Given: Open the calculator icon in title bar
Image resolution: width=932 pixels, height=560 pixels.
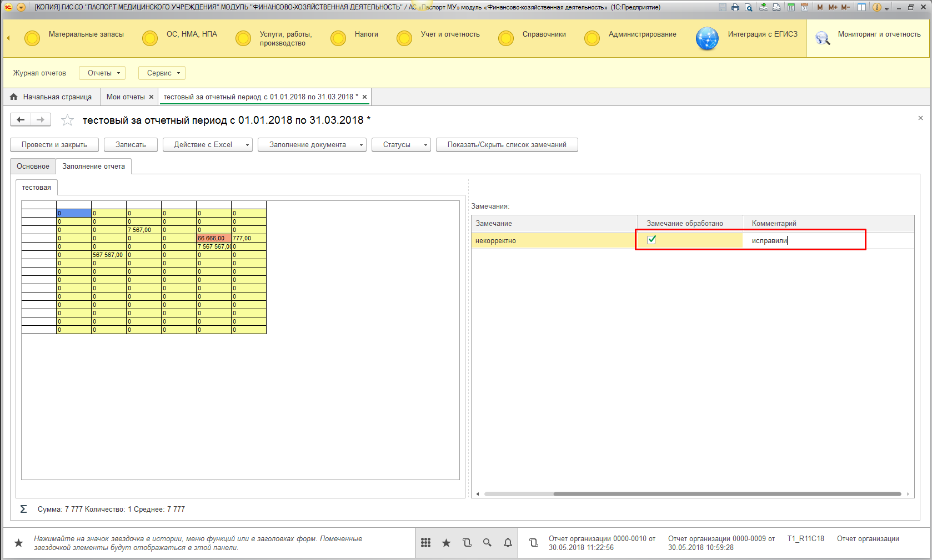Looking at the screenshot, I should pyautogui.click(x=790, y=7).
